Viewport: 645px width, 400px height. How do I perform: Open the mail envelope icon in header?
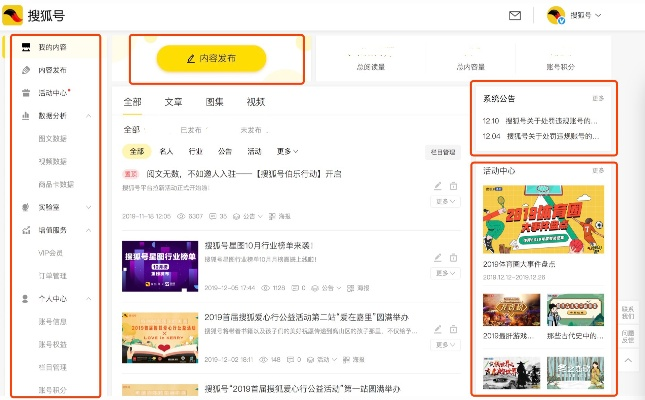coord(515,15)
